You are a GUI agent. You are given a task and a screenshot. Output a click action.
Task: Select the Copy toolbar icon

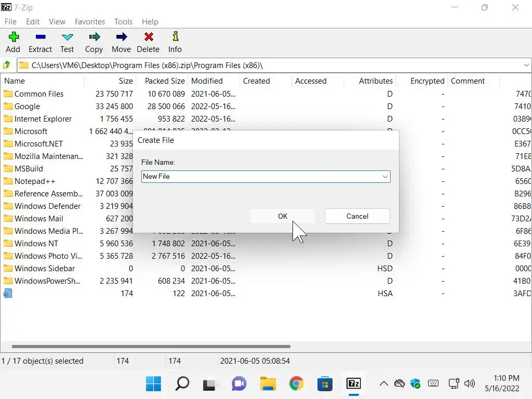[94, 37]
